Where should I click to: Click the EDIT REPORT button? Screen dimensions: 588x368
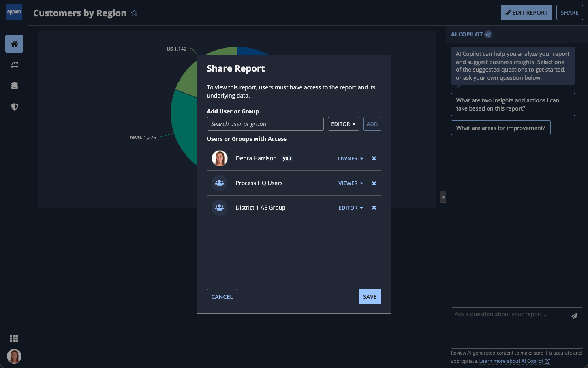coord(526,13)
